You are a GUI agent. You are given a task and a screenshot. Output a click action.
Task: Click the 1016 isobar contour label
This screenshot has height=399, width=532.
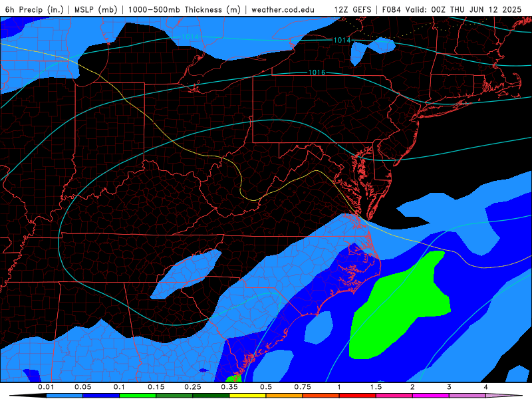[317, 72]
